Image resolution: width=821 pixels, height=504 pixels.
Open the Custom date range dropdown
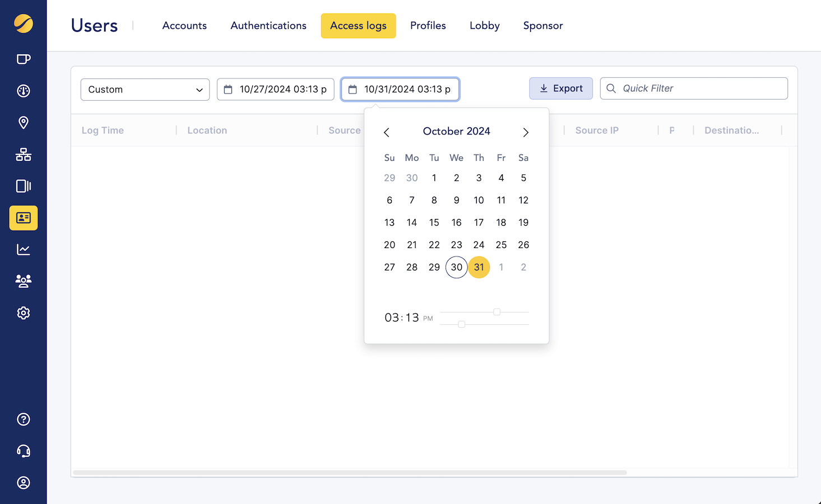click(145, 89)
